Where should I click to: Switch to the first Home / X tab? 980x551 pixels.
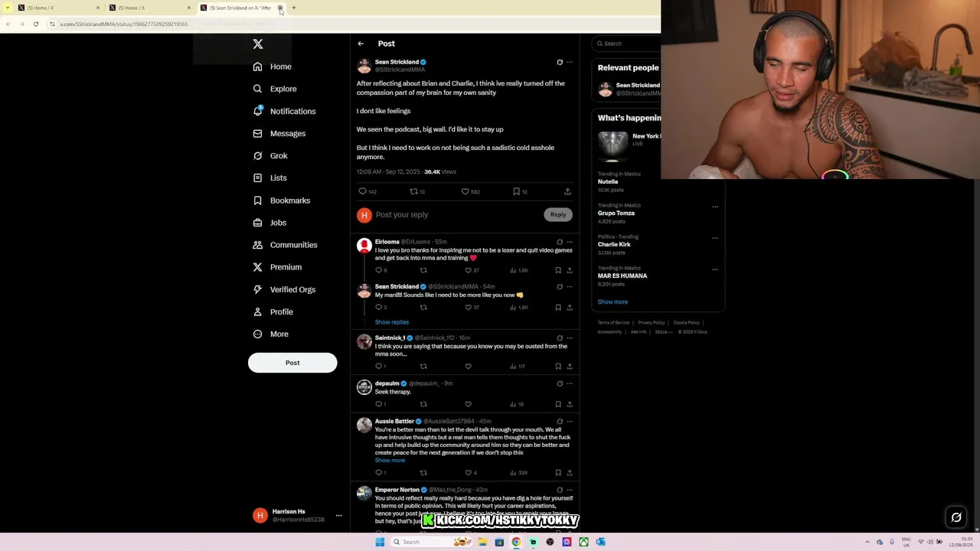click(57, 8)
